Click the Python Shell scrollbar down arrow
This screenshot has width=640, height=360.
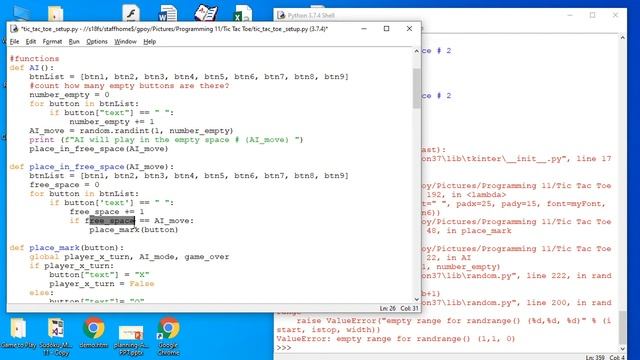[622, 349]
